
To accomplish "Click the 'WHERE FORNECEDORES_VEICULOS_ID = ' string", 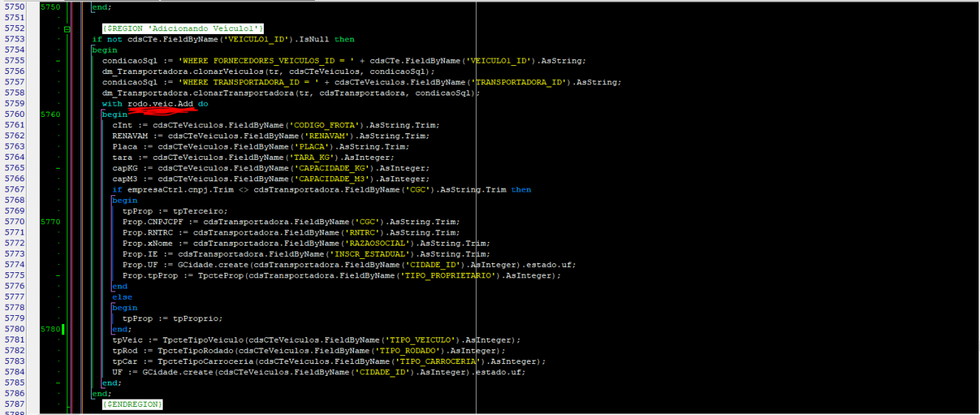I will tap(265, 61).
